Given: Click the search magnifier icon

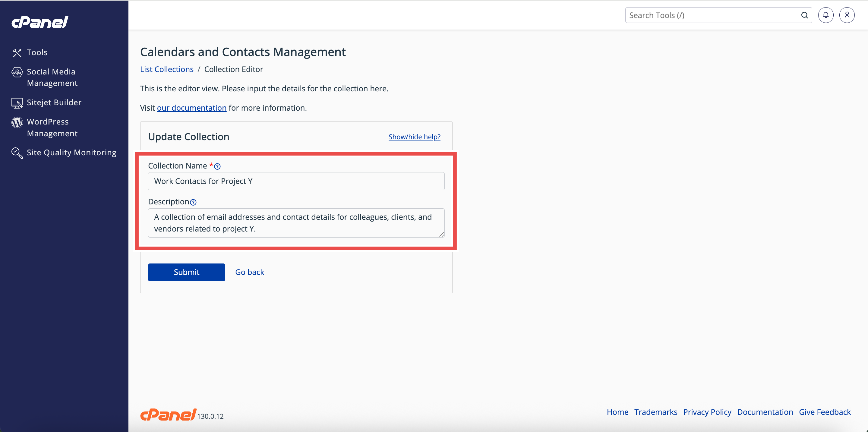Looking at the screenshot, I should pos(804,15).
